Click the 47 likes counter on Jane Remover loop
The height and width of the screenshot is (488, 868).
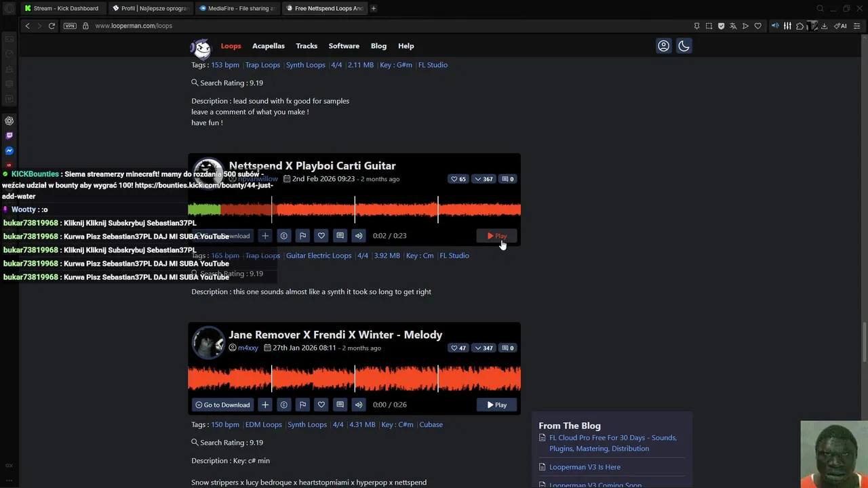(458, 348)
